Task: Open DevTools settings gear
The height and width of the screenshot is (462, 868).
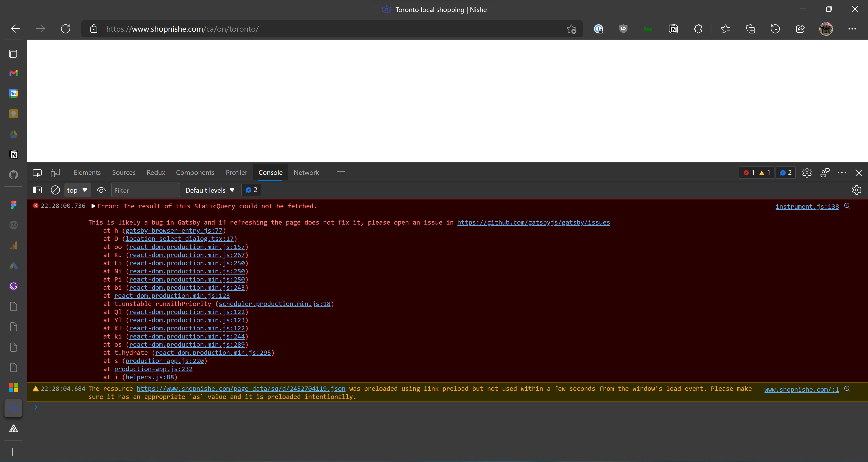Action: point(807,173)
